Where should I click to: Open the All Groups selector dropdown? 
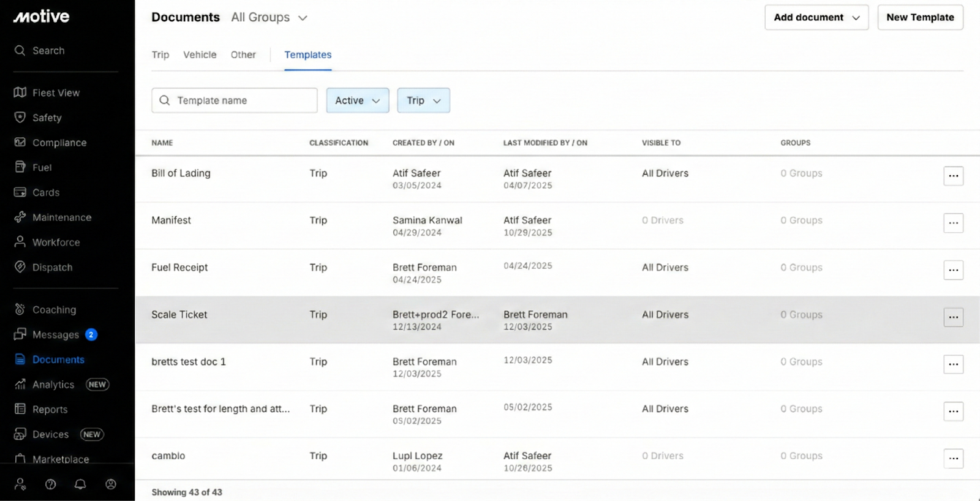(269, 18)
